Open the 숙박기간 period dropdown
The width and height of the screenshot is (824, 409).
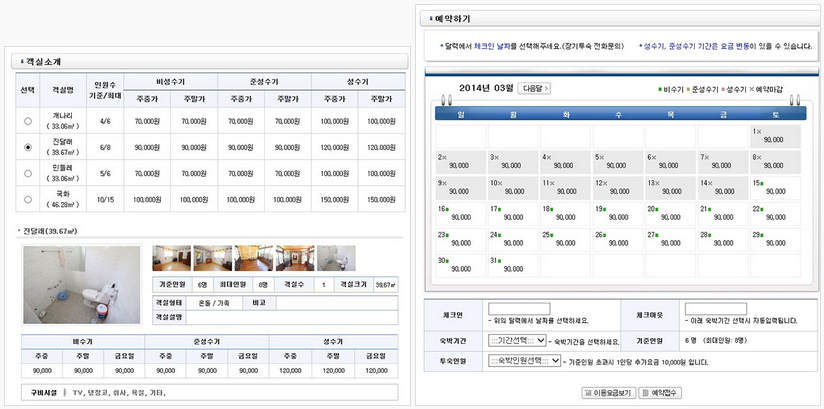[x=516, y=340]
